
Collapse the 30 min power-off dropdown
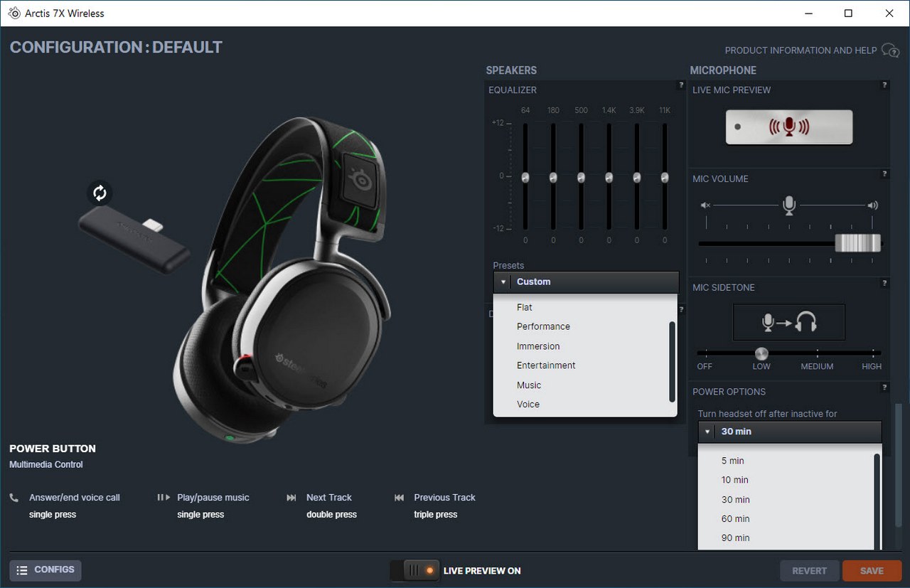pos(790,432)
